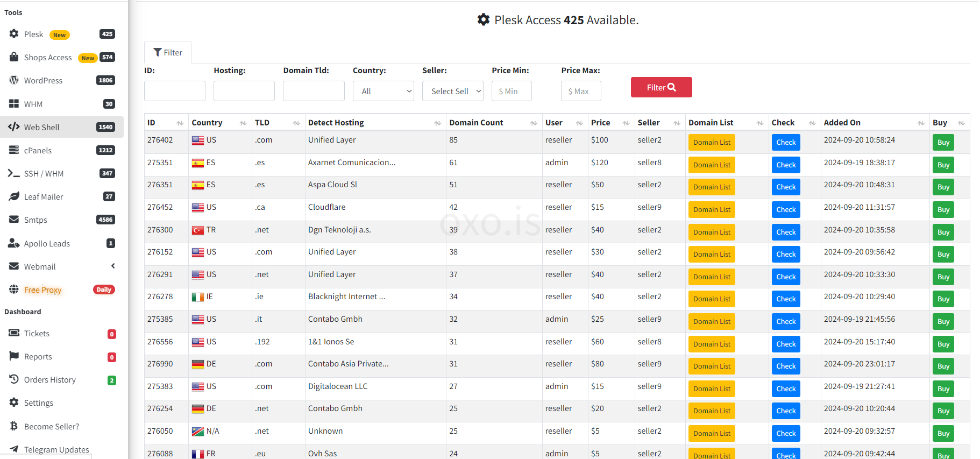Select the WordPress logo icon
This screenshot has width=980, height=459.
pyautogui.click(x=14, y=80)
